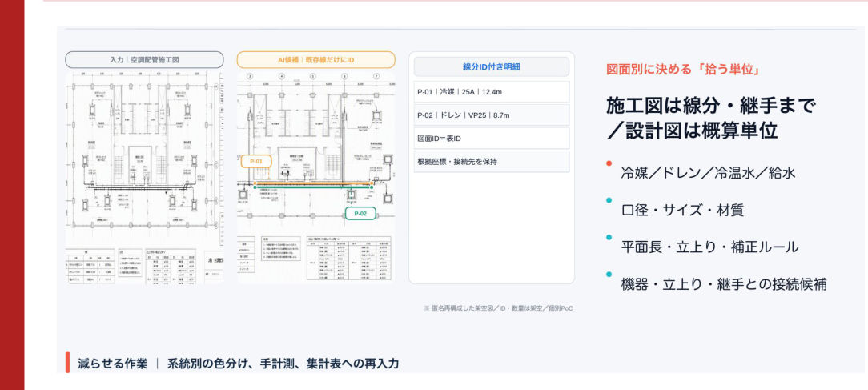Click the AI候補｜既存線だけにID header pill
The image size is (868, 390).
click(316, 60)
